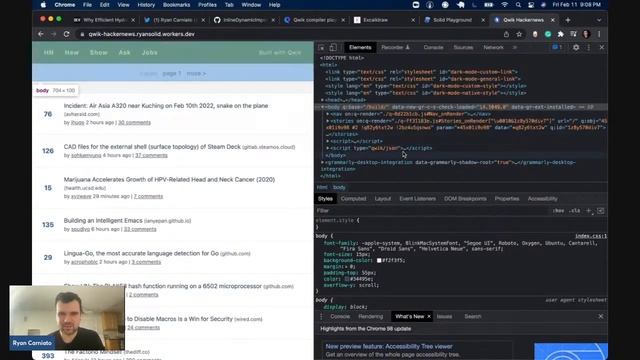The height and width of the screenshot is (360, 640).
Task: Click the background-color #f2f3f5 swatch
Action: [x=379, y=260]
